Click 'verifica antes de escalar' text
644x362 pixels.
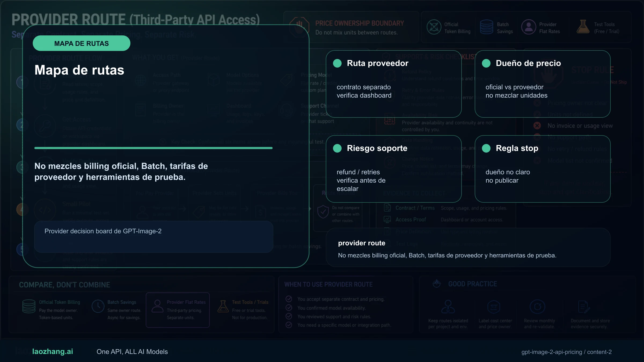tap(361, 184)
